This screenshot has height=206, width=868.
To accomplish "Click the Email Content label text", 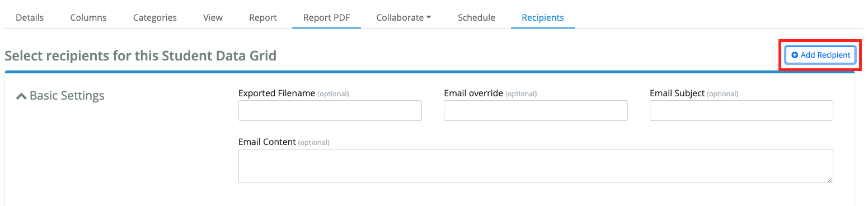I will pos(267,142).
